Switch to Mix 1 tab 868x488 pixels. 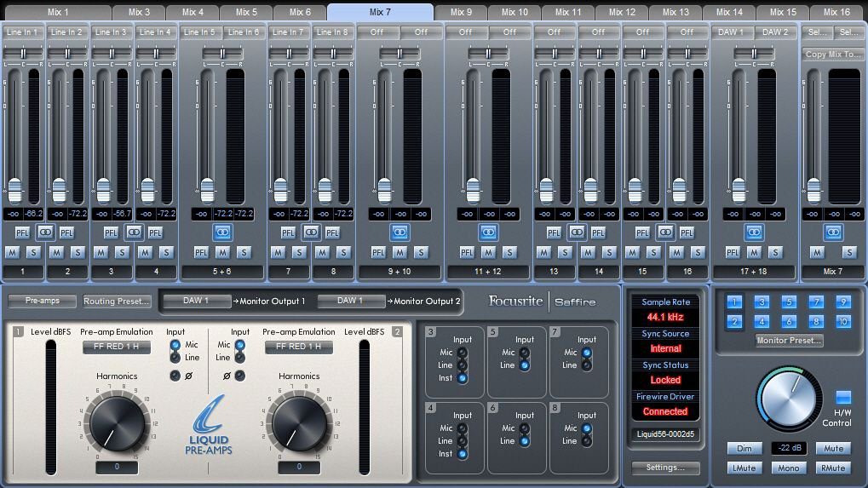click(x=58, y=12)
